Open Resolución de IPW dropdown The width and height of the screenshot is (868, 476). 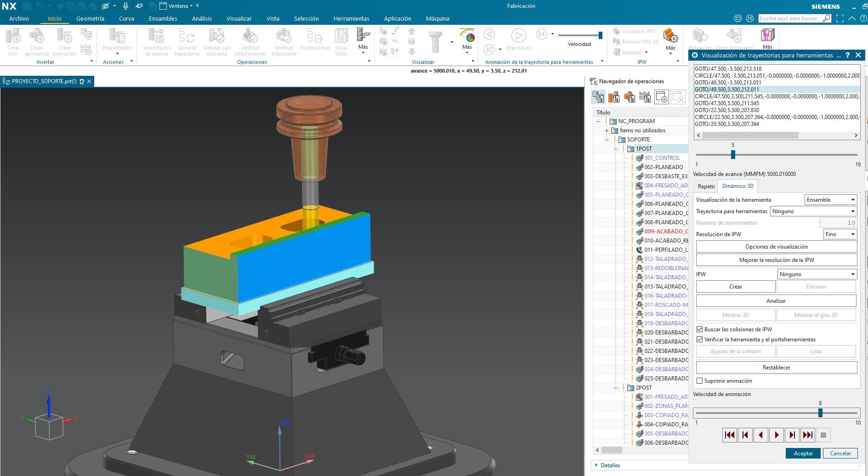coord(840,234)
